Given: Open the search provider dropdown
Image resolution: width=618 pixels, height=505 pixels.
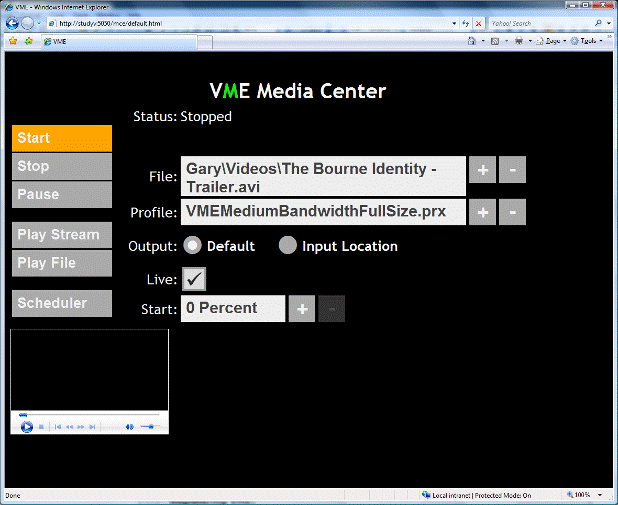Looking at the screenshot, I should (609, 23).
